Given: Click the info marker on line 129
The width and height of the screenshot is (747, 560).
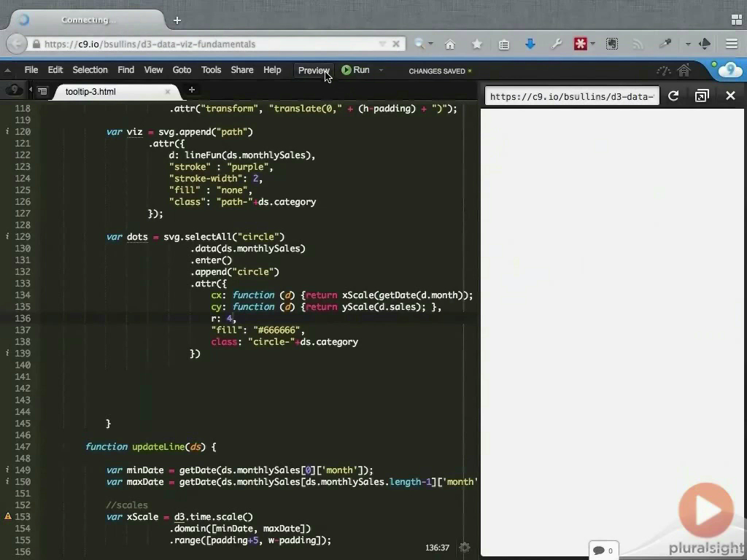Looking at the screenshot, I should pyautogui.click(x=7, y=236).
